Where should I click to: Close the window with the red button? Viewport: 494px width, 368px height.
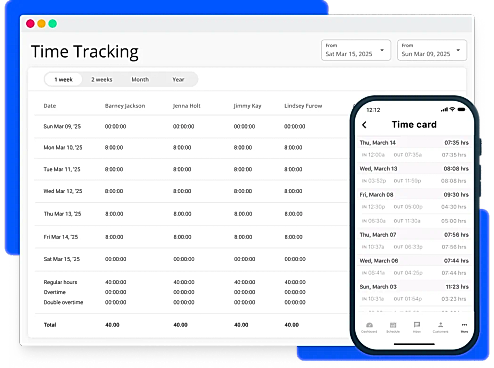[30, 24]
